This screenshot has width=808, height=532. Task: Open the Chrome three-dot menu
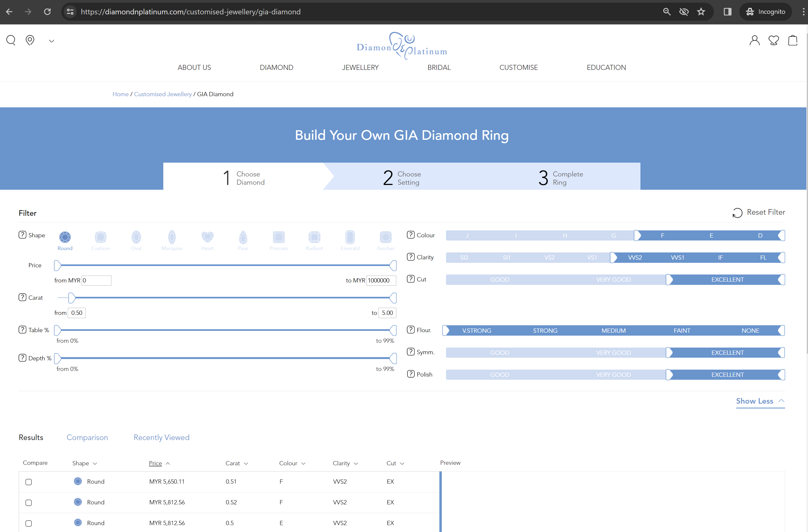pyautogui.click(x=803, y=12)
